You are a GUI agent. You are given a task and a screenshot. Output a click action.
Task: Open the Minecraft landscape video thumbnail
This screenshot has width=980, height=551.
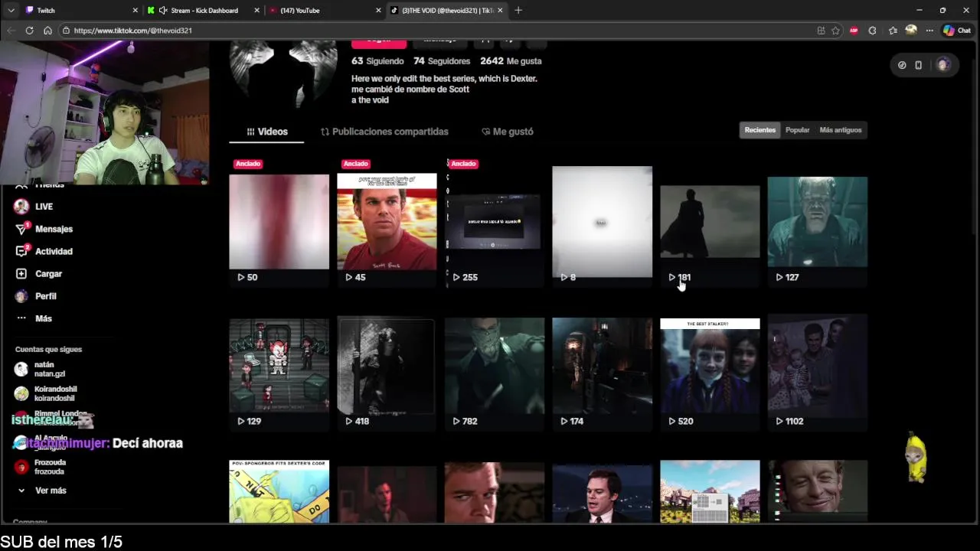pyautogui.click(x=710, y=491)
